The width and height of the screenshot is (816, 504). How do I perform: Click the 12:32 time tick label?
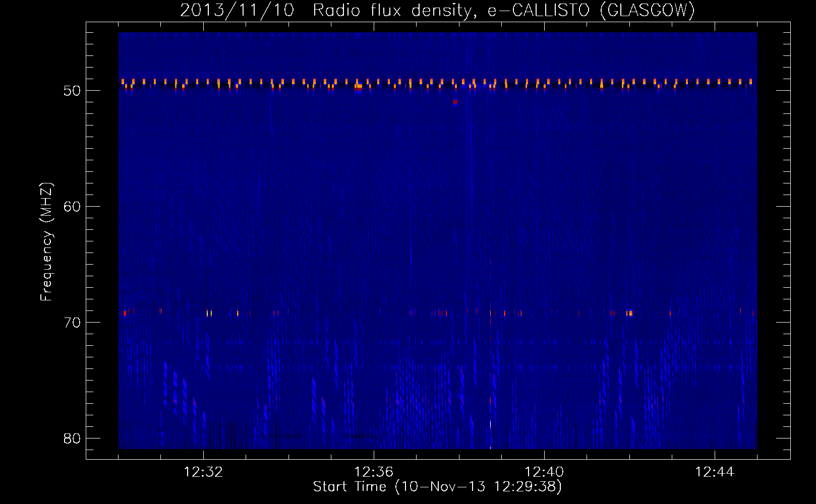point(203,472)
